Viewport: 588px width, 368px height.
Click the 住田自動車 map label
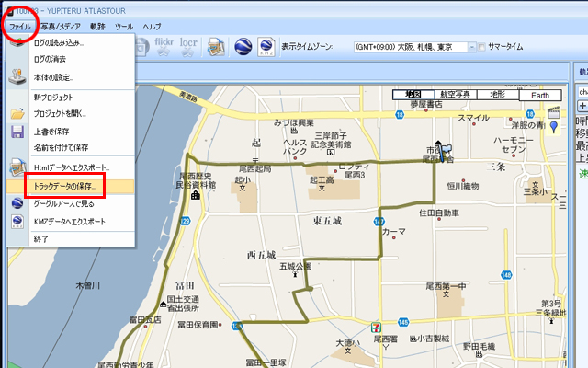click(x=439, y=213)
